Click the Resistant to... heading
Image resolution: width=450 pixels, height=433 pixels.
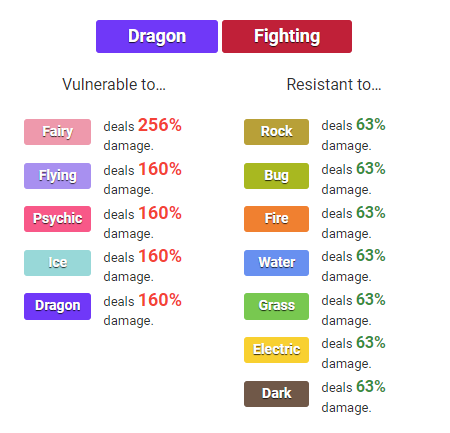coord(334,84)
